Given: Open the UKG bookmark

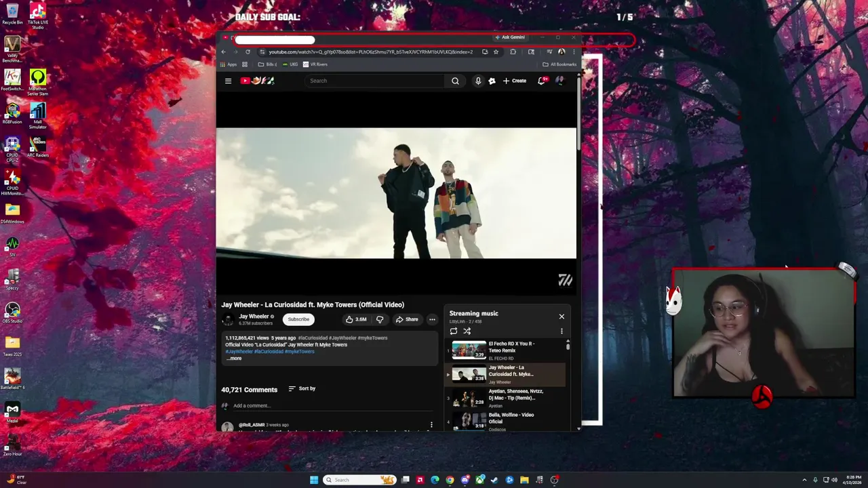Looking at the screenshot, I should click(290, 64).
